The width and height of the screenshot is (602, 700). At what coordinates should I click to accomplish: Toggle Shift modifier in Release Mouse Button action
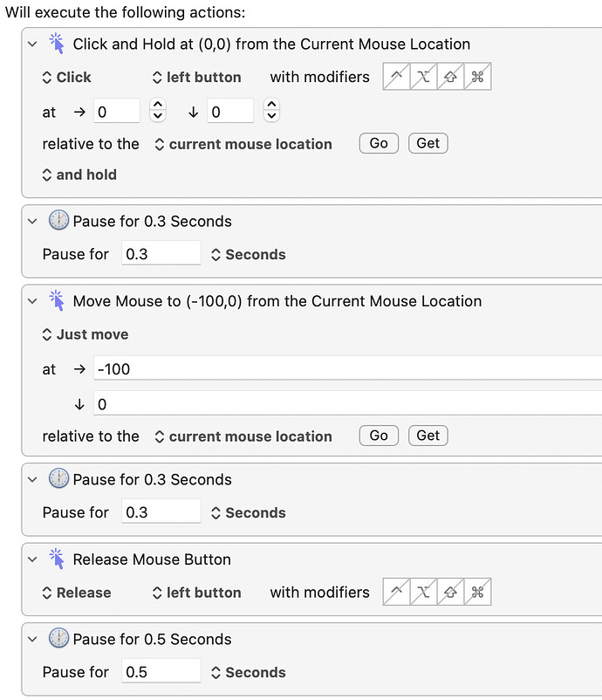pyautogui.click(x=450, y=593)
